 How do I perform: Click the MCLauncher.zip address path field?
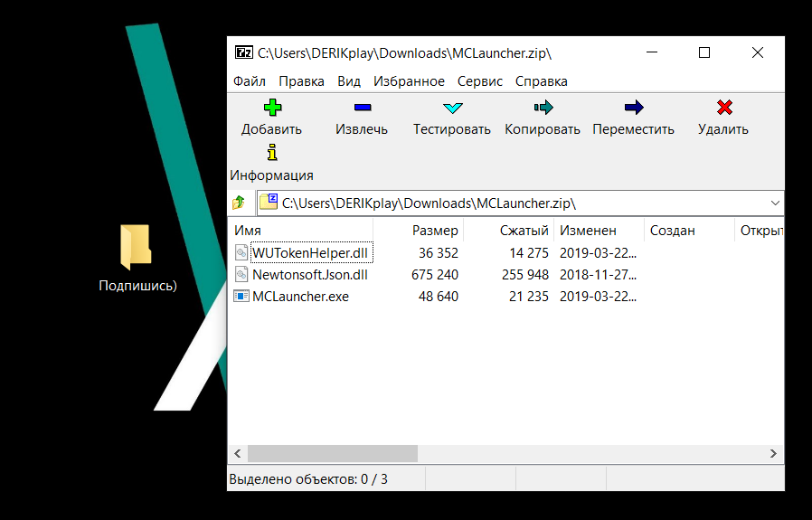pyautogui.click(x=520, y=203)
